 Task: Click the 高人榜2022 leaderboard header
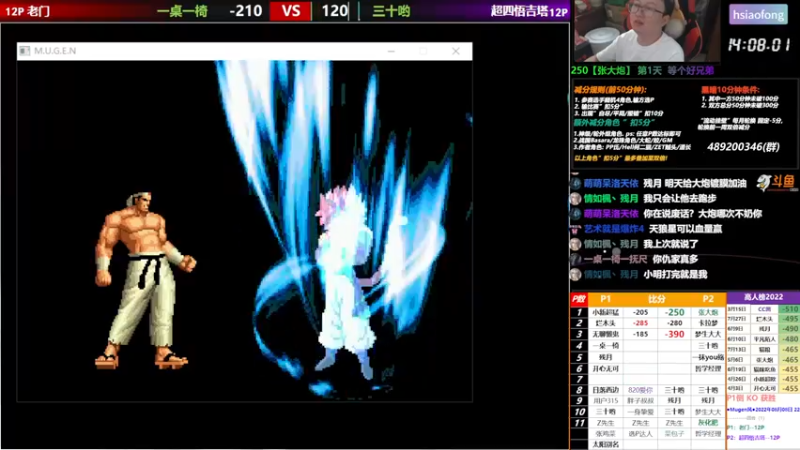pyautogui.click(x=763, y=297)
